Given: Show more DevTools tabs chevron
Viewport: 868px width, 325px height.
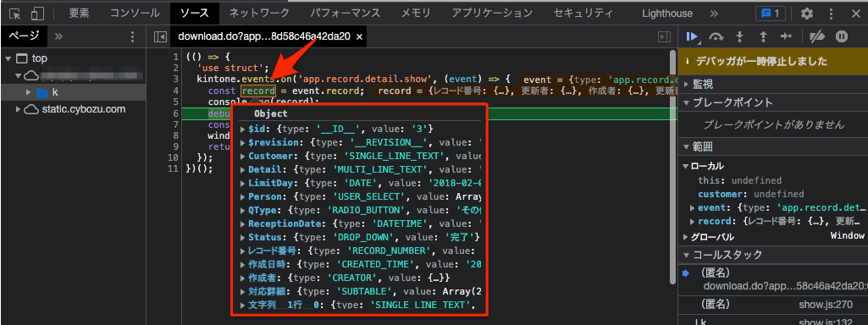Looking at the screenshot, I should [x=714, y=14].
